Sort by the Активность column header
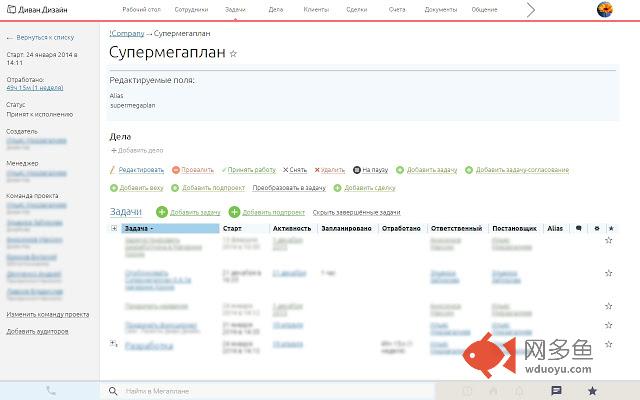The image size is (640, 400). click(x=292, y=229)
